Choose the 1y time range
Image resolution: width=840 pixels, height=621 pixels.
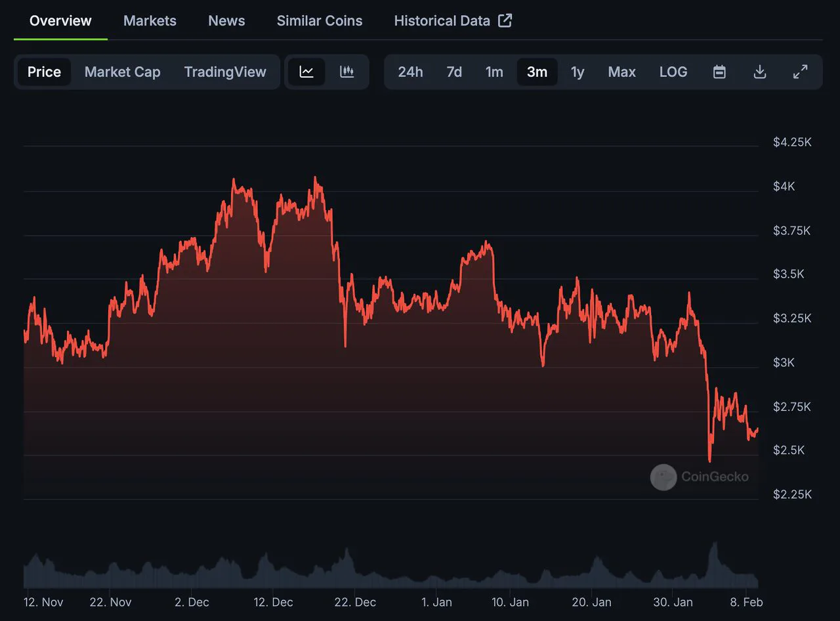point(577,72)
